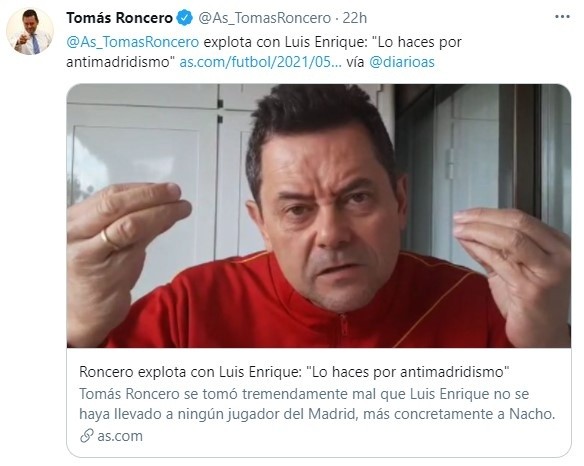Open the @As_TomasRoncero handle in header
Screen dimensions: 584x466
click(264, 18)
